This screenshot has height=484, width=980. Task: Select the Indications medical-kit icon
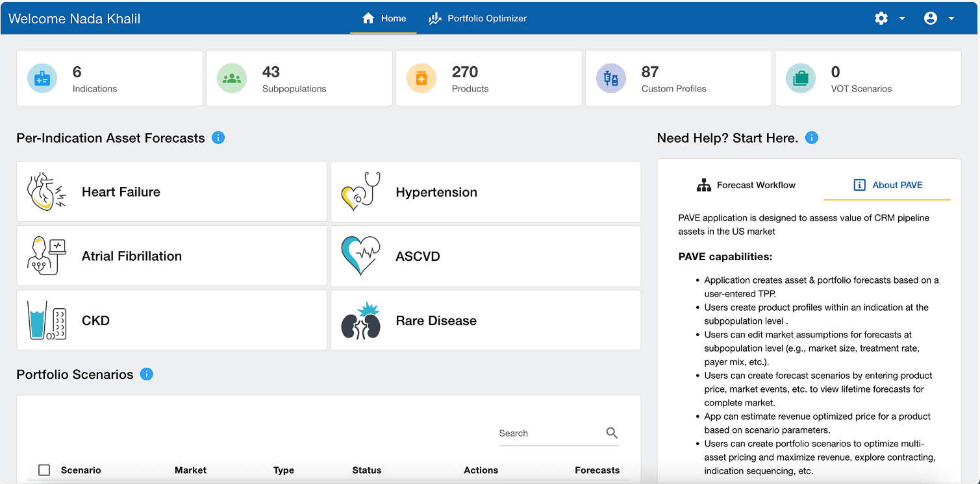(x=42, y=78)
